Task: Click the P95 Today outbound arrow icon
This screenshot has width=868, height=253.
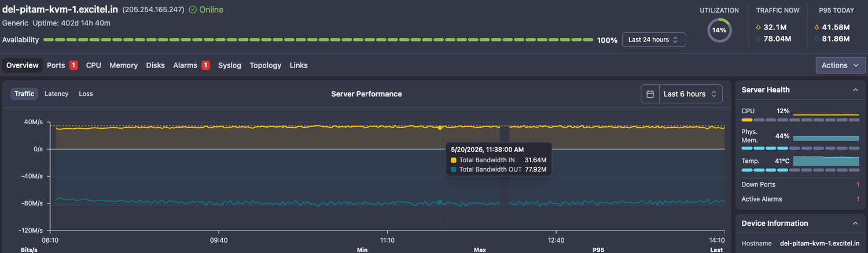Action: click(x=817, y=39)
